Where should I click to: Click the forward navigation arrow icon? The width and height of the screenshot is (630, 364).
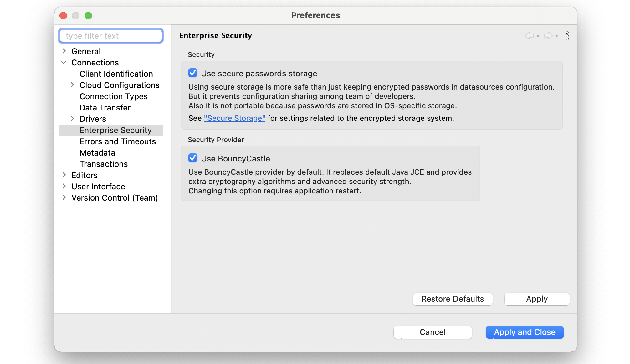click(549, 36)
